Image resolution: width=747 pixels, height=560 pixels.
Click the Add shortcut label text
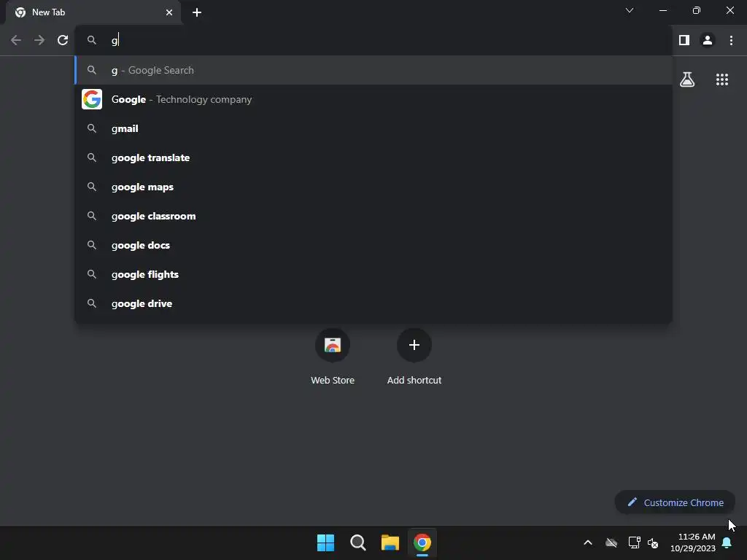click(414, 380)
